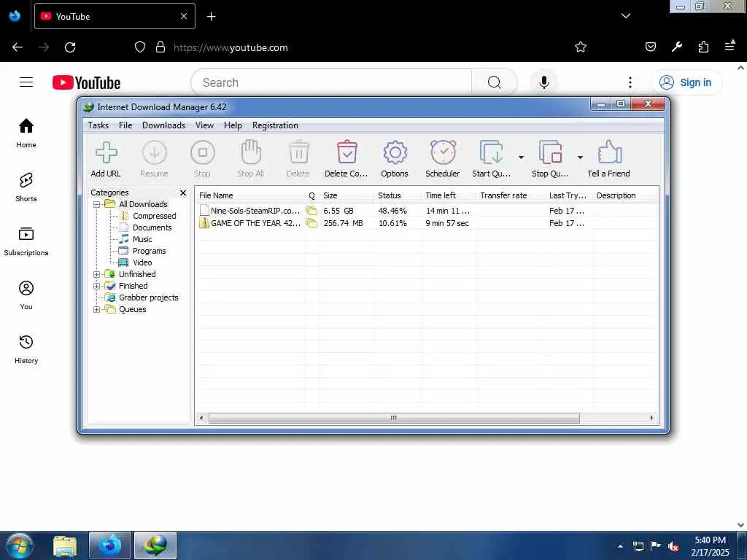
Task: Click the horizontal scrollbar left arrow
Action: [x=201, y=418]
